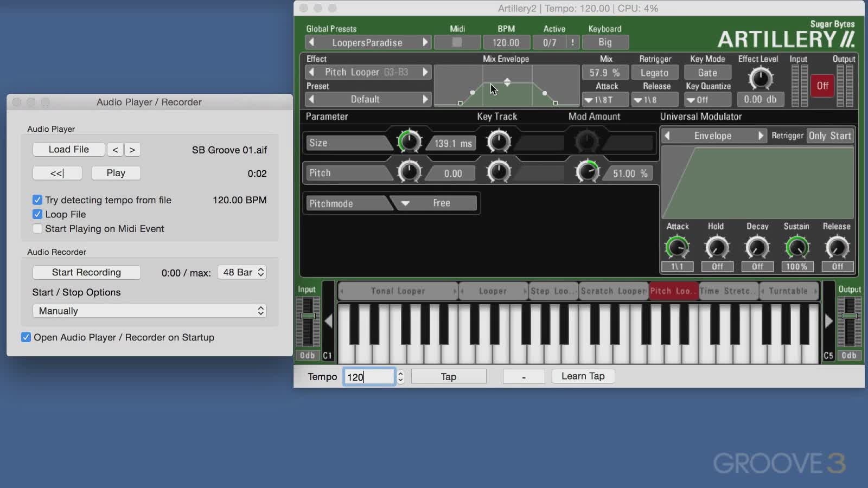Shift keyboard right with arrow
The width and height of the screenshot is (868, 488).
[x=829, y=321]
